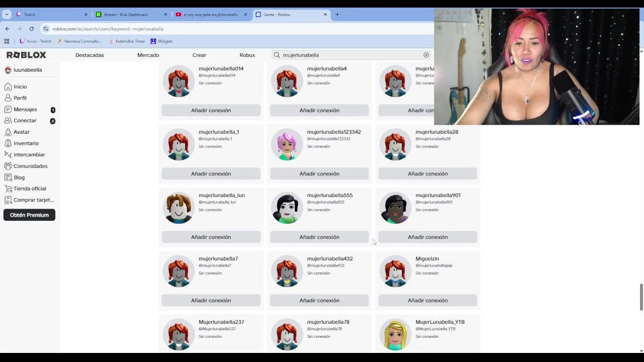Open the Tienda oficial sidebar icon
The width and height of the screenshot is (644, 362).
coord(8,189)
